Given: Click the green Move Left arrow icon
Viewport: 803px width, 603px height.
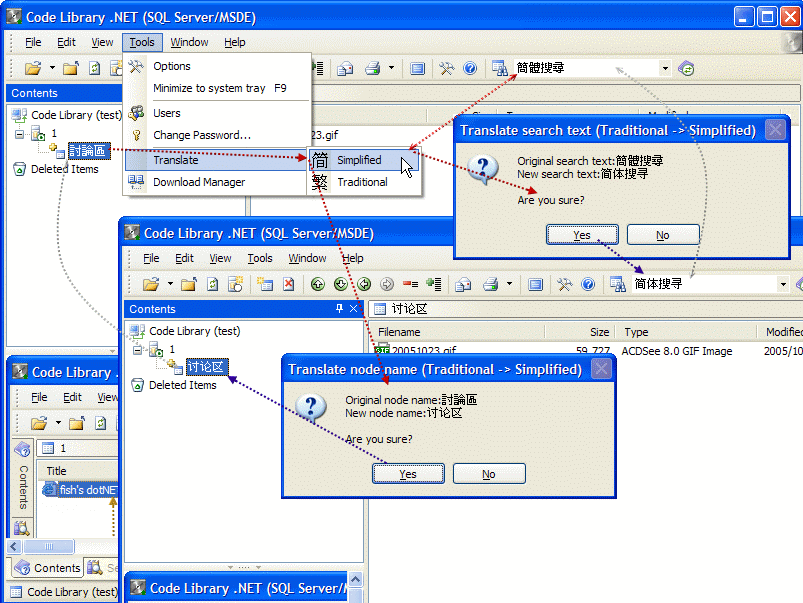Looking at the screenshot, I should [x=364, y=284].
